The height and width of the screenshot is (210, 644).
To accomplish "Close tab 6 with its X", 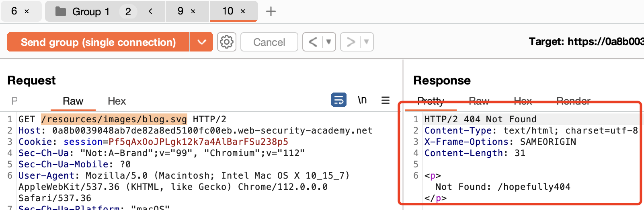I will click(27, 12).
